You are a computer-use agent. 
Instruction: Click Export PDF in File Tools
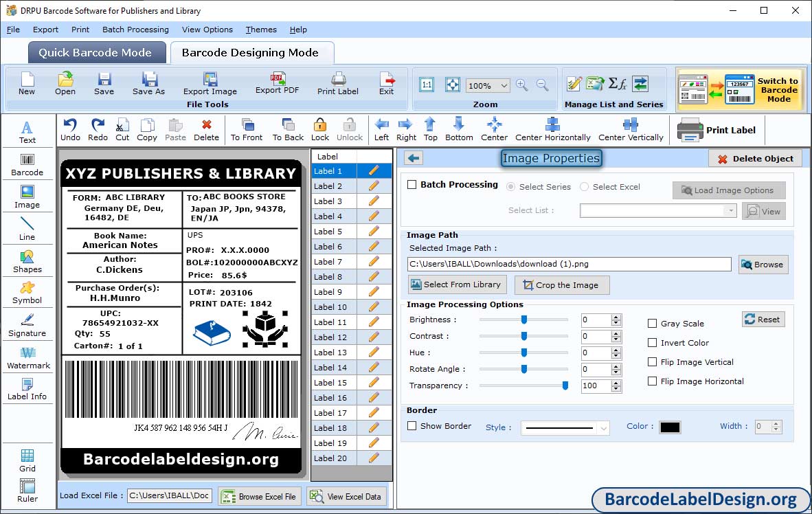click(x=277, y=83)
